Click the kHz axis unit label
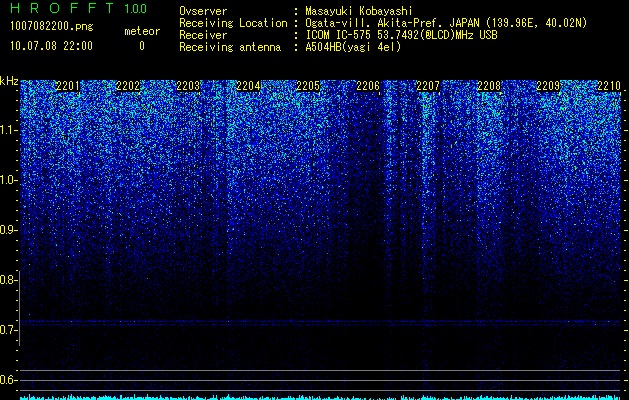This screenshot has height=400, width=629. (x=9, y=81)
